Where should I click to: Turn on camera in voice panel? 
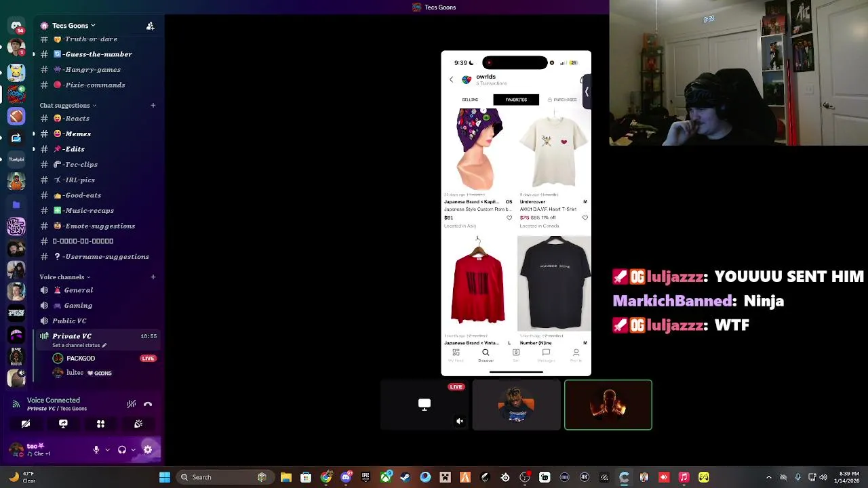[x=26, y=424]
